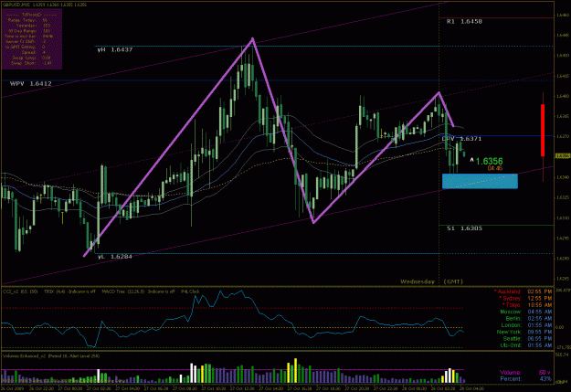Click the R1 1.6458 resistance label
Viewport: 571px width, 392px height.
point(464,22)
